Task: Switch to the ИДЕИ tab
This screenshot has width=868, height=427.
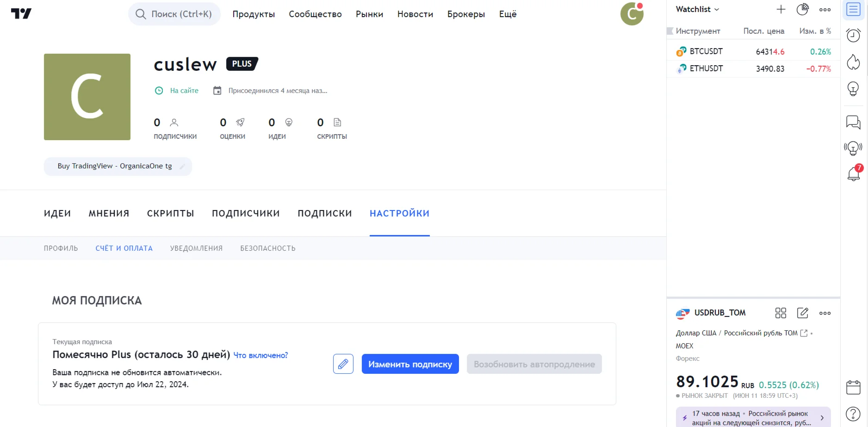Action: pyautogui.click(x=57, y=213)
